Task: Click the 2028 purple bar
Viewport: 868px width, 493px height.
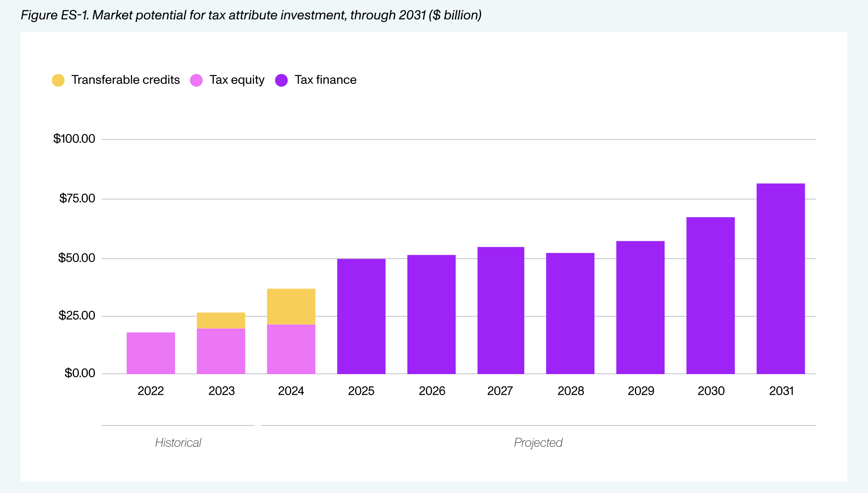Action: coord(570,313)
